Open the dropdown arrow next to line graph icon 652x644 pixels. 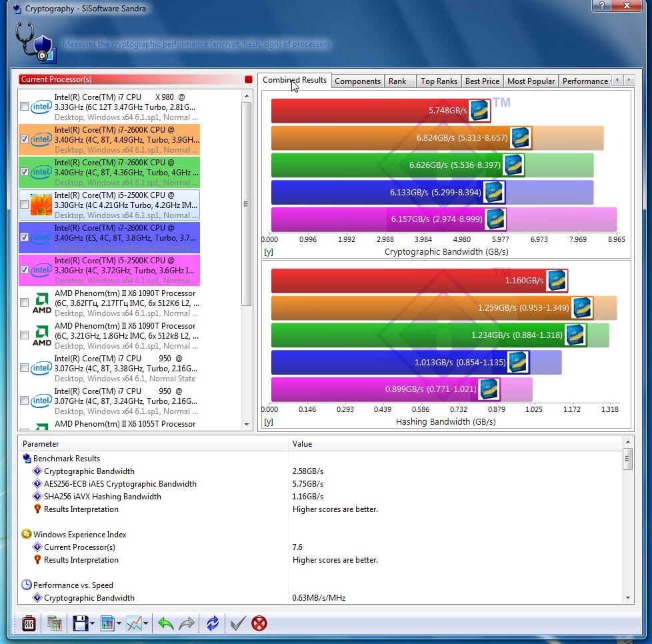point(146,623)
